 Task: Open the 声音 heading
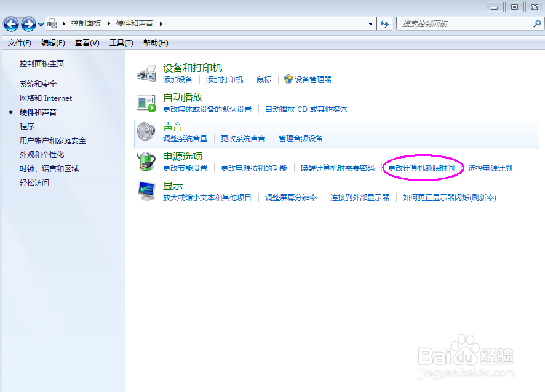[173, 127]
